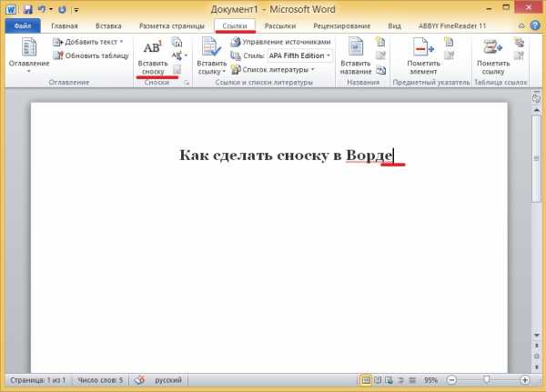Click the zoom slider handle

click(x=487, y=380)
